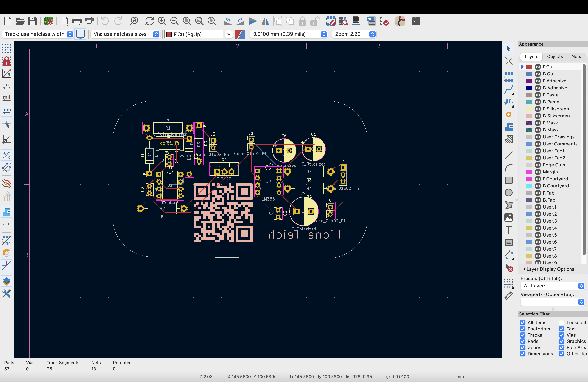Click the Lock padlock icon
This screenshot has width=588, height=382.
pos(302,21)
